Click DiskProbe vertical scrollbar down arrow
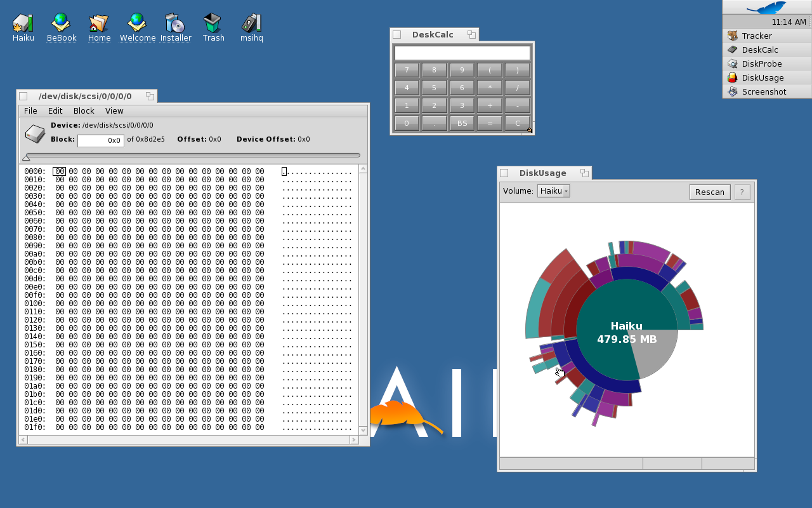Viewport: 812px width, 508px height. click(363, 431)
